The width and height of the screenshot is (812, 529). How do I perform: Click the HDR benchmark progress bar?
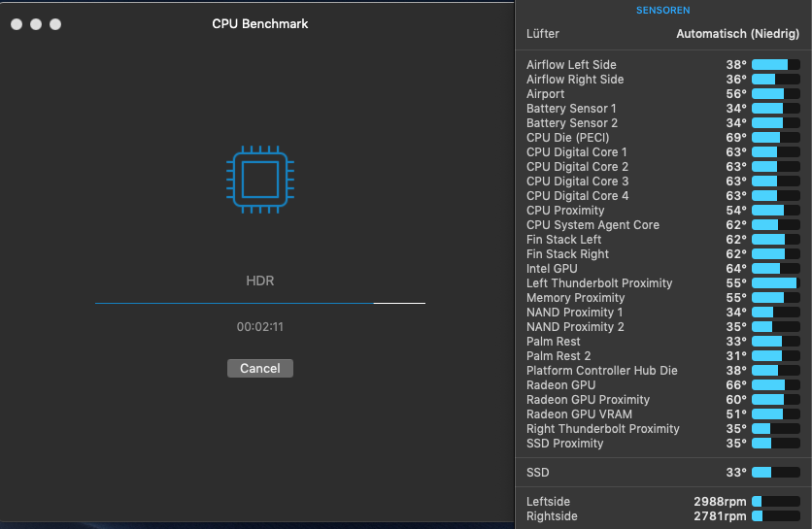click(x=259, y=303)
